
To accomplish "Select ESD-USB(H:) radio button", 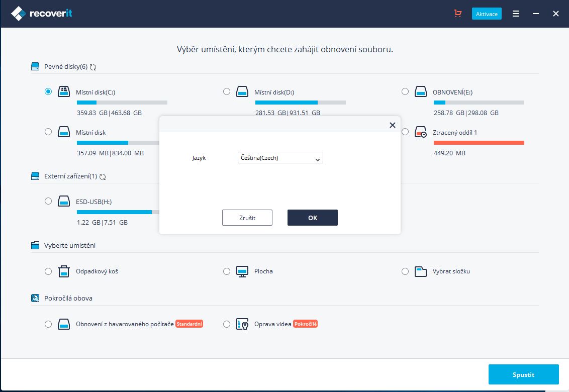I will pyautogui.click(x=48, y=201).
